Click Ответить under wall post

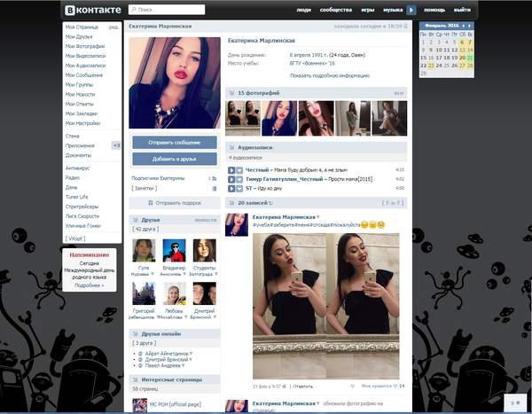click(x=302, y=387)
